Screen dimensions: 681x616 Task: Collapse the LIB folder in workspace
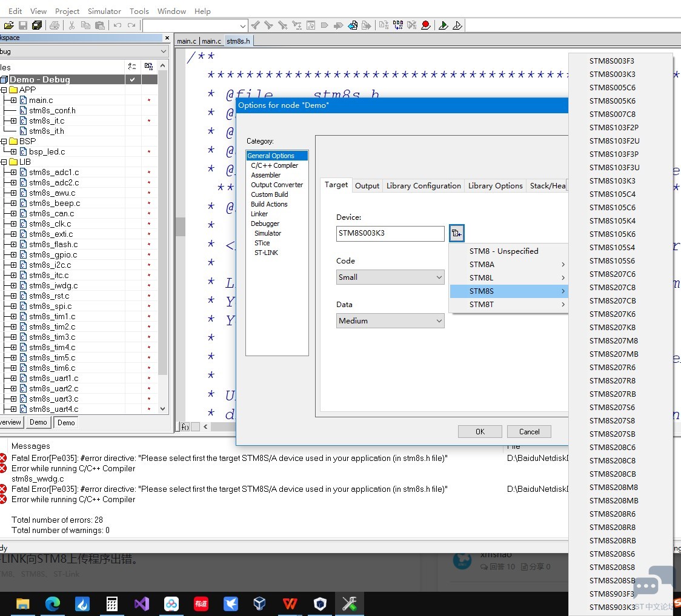[x=4, y=162]
